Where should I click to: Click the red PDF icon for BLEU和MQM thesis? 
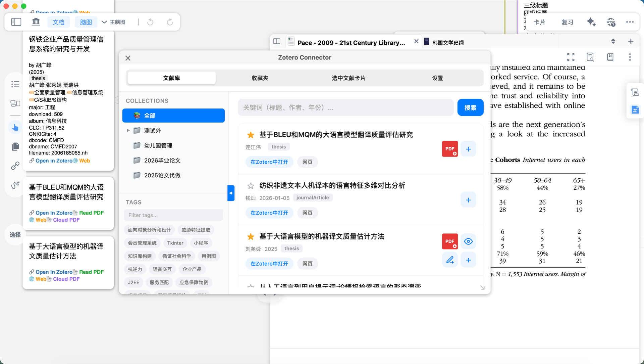450,149
